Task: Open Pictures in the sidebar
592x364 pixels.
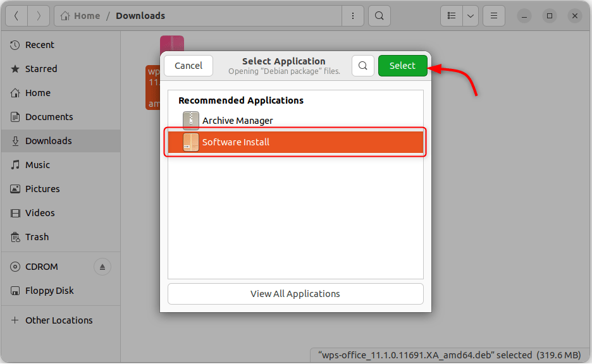Action: pyautogui.click(x=61, y=189)
